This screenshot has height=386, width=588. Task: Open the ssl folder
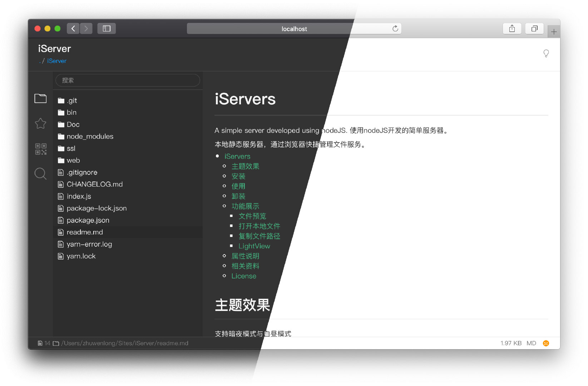click(x=128, y=148)
